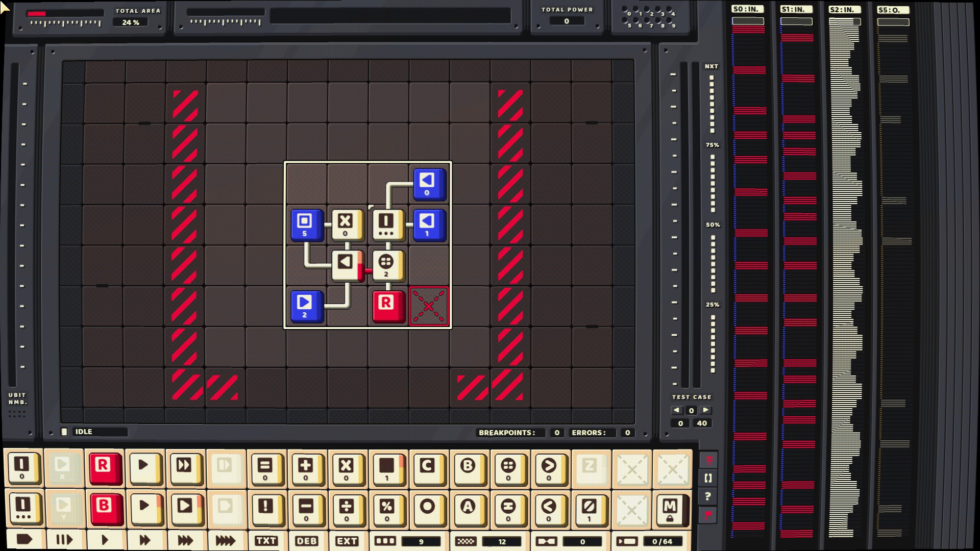Go to the next test case
Image resolution: width=980 pixels, height=551 pixels.
tap(706, 410)
